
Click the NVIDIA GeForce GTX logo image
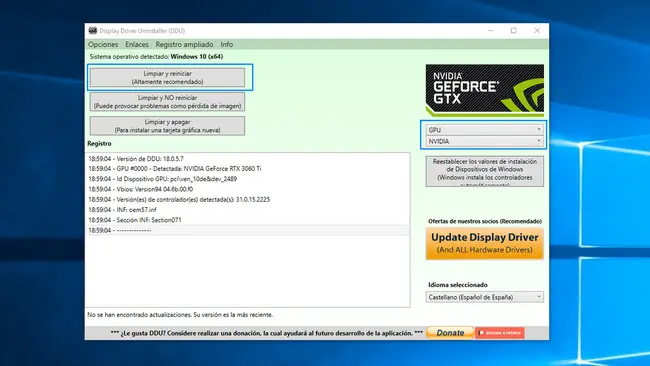tap(485, 90)
